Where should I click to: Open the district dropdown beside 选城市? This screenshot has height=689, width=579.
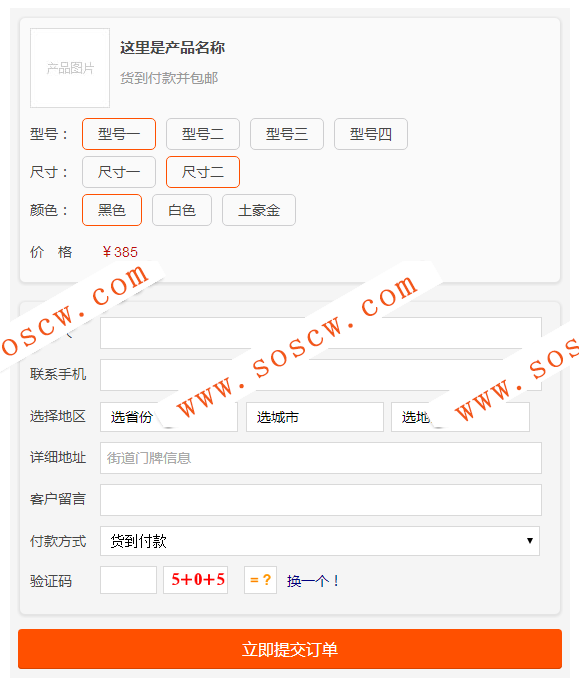click(460, 417)
